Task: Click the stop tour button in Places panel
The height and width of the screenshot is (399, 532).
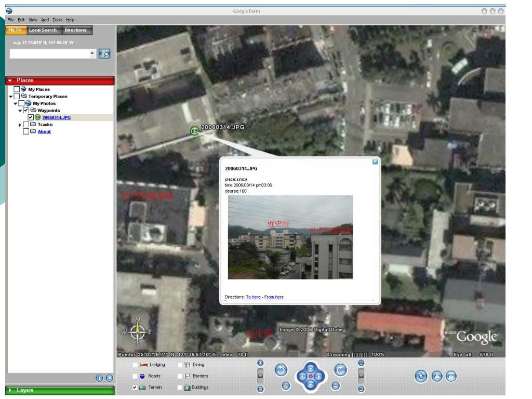Action: point(110,378)
